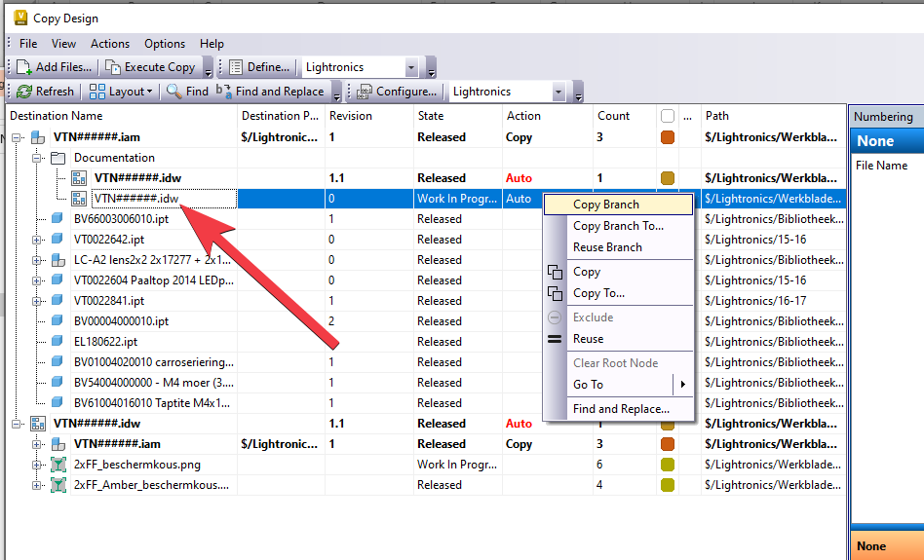Click the Configure toolbar button

pos(398,92)
